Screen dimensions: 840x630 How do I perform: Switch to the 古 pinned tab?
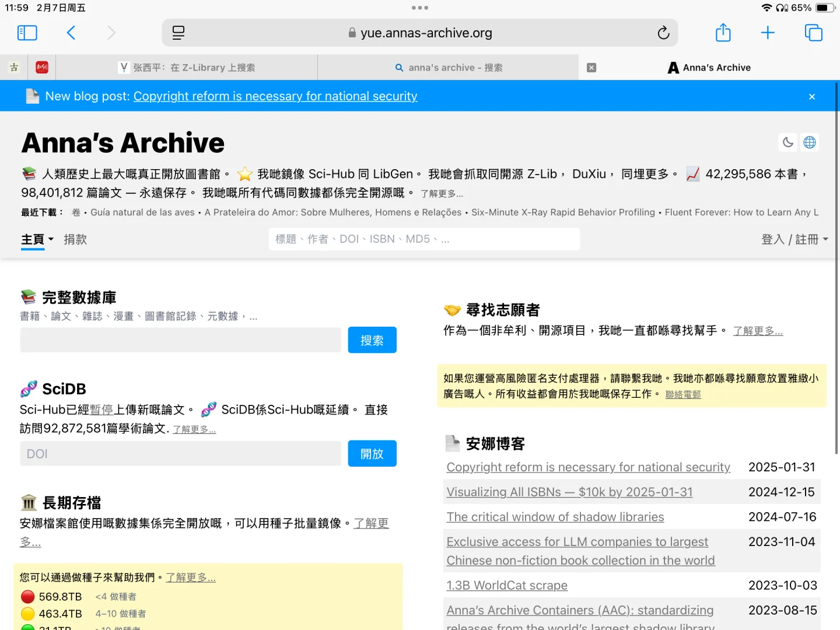(14, 68)
